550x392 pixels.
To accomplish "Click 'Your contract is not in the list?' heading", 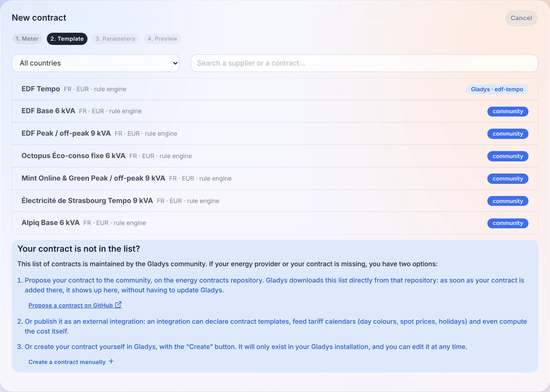I will coord(79,249).
